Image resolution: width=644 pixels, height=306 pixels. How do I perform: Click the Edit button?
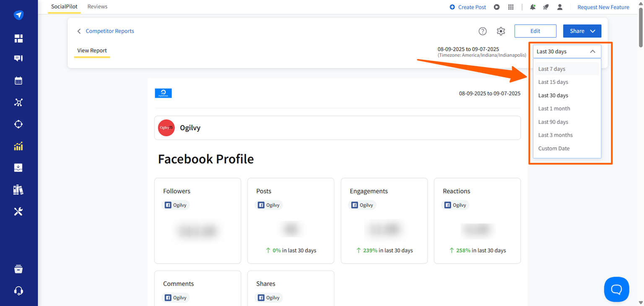click(535, 31)
